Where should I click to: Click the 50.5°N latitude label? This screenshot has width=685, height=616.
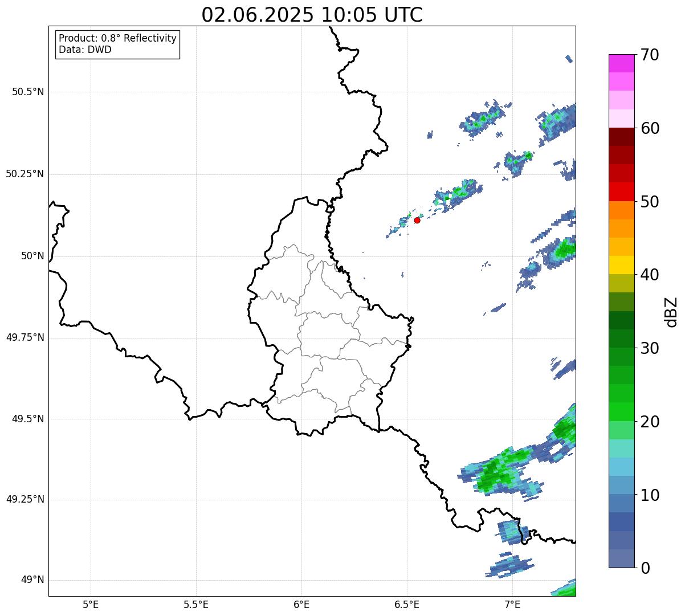28,92
